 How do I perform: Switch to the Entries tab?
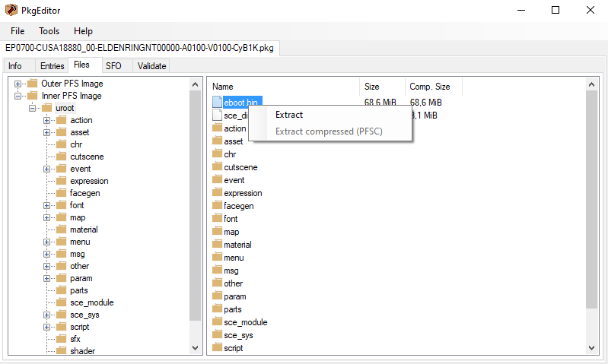[52, 66]
